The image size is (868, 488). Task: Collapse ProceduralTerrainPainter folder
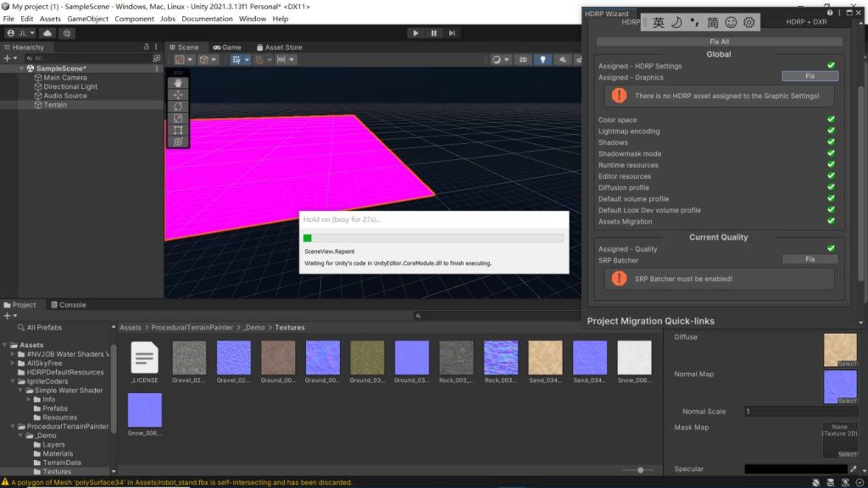pos(13,427)
